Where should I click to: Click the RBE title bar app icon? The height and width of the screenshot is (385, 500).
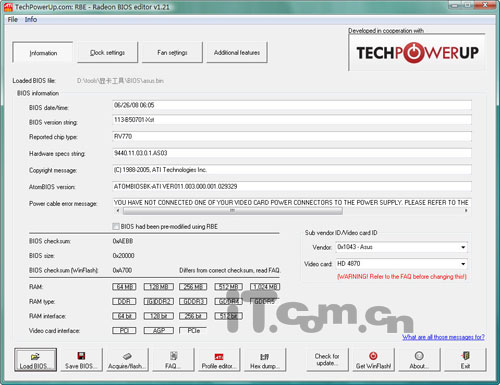pyautogui.click(x=8, y=7)
